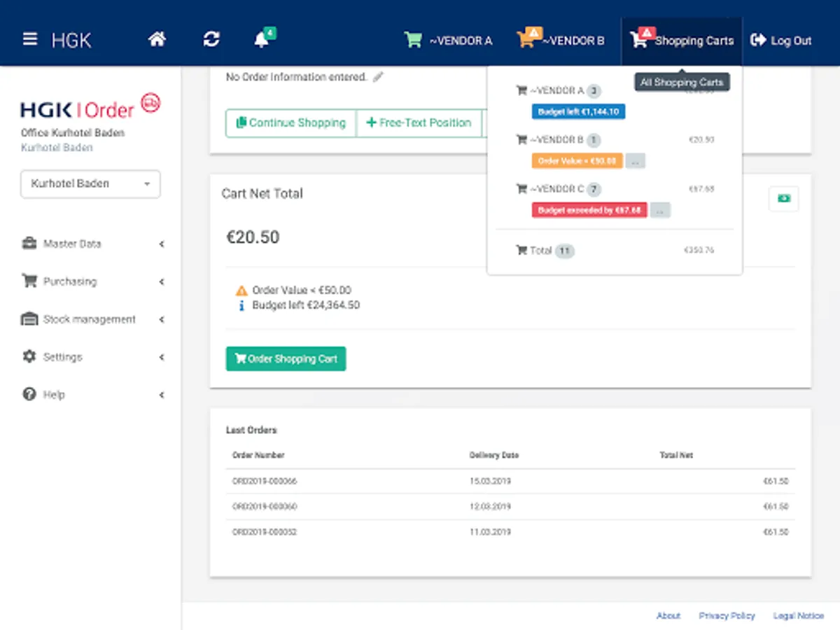Click the Master Data briefcase icon

tap(29, 244)
